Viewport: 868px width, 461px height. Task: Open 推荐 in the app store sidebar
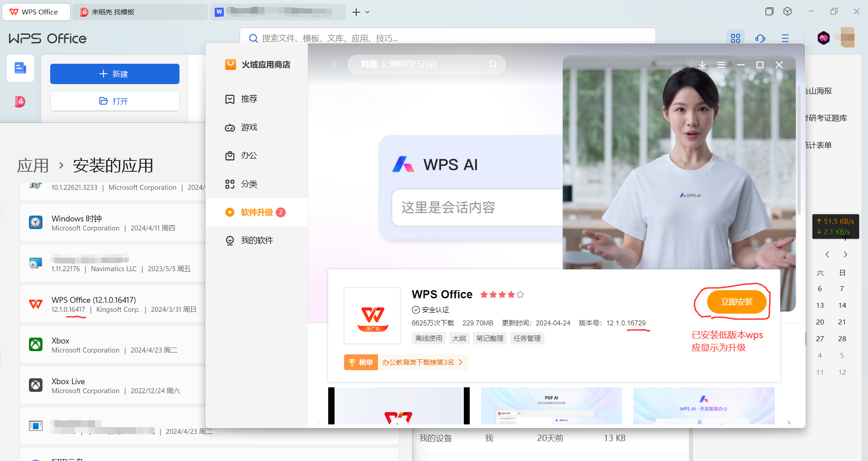coord(257,99)
